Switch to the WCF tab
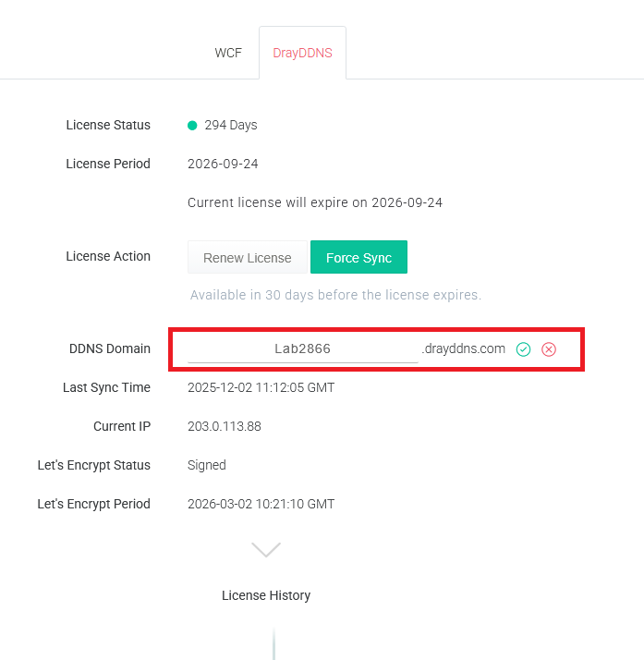The height and width of the screenshot is (660, 644). tap(228, 53)
